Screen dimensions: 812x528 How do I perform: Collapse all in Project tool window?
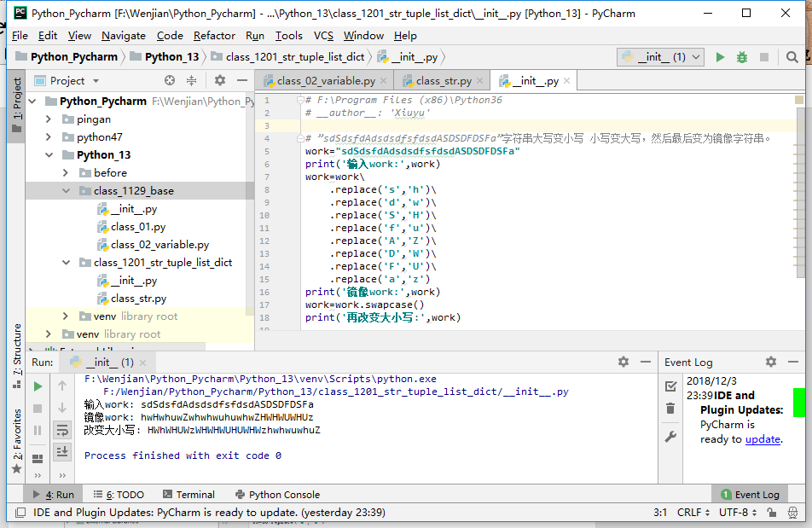click(191, 80)
